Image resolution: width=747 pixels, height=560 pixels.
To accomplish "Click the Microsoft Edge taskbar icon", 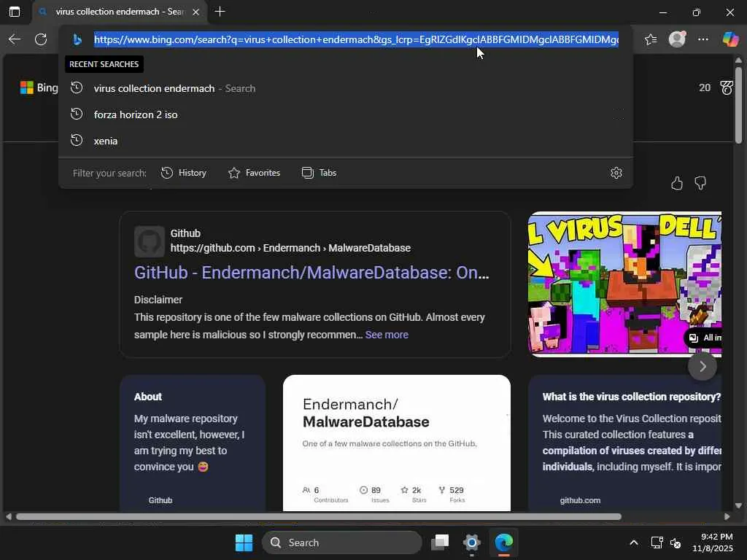I will click(x=503, y=542).
